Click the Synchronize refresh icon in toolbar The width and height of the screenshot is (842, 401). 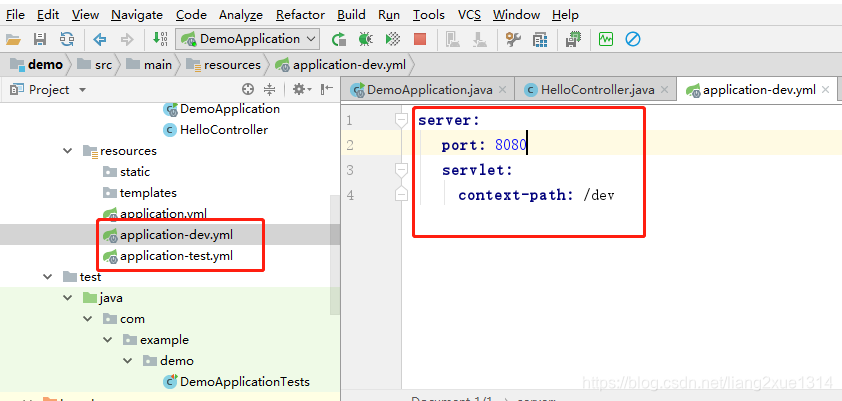(67, 39)
